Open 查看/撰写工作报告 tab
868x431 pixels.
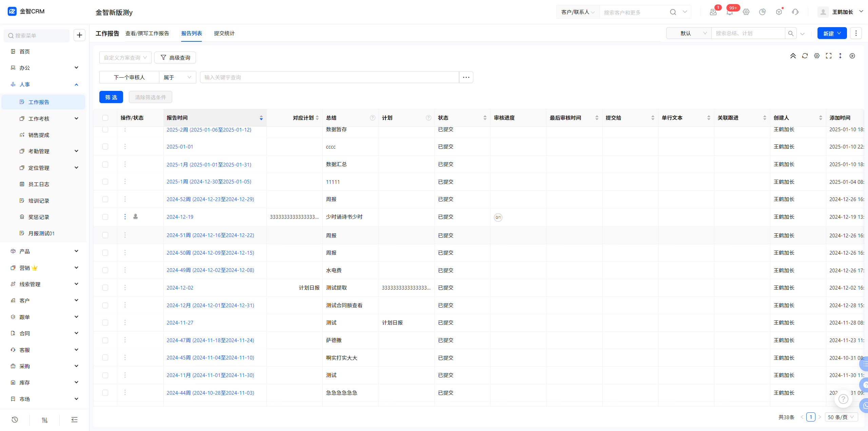pos(147,34)
